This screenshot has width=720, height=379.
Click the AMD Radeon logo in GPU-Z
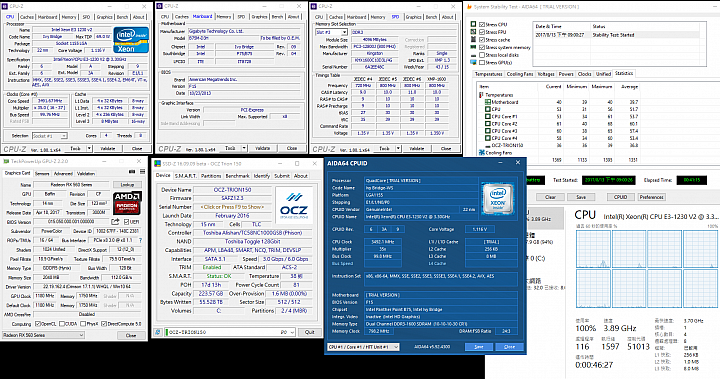click(127, 203)
